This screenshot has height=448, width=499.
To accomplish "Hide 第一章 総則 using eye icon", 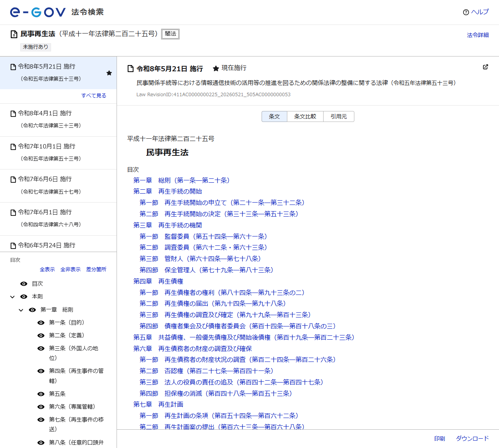I will [x=32, y=310].
